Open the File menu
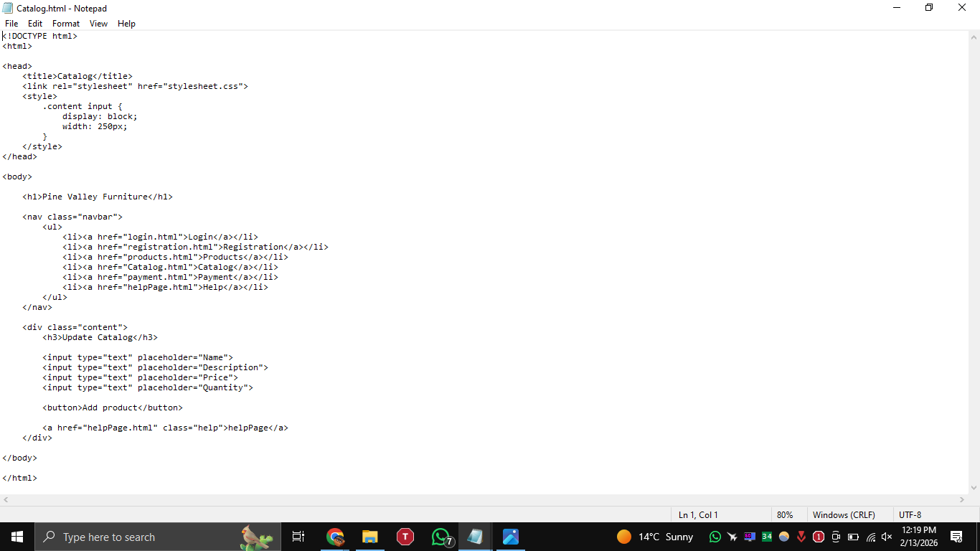The image size is (980, 551). tap(11, 24)
